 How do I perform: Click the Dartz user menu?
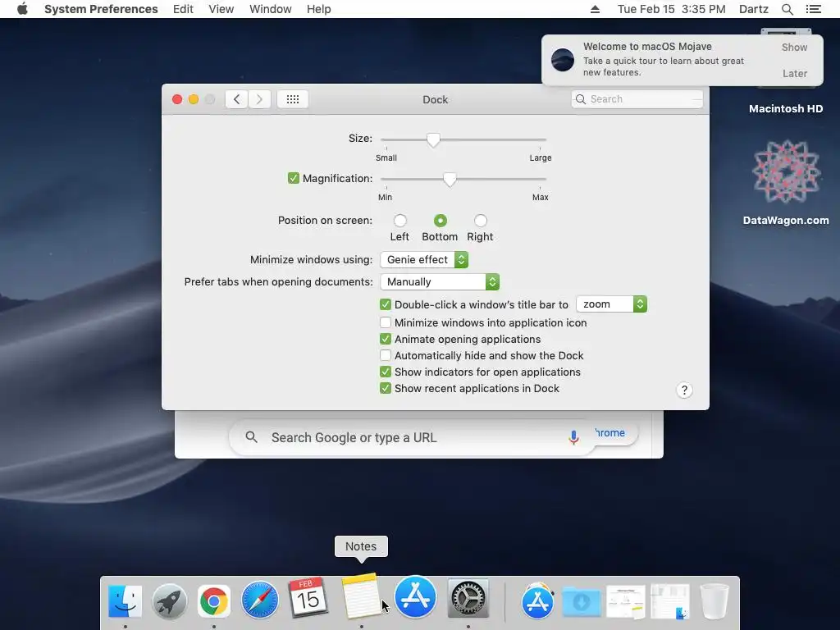[754, 9]
